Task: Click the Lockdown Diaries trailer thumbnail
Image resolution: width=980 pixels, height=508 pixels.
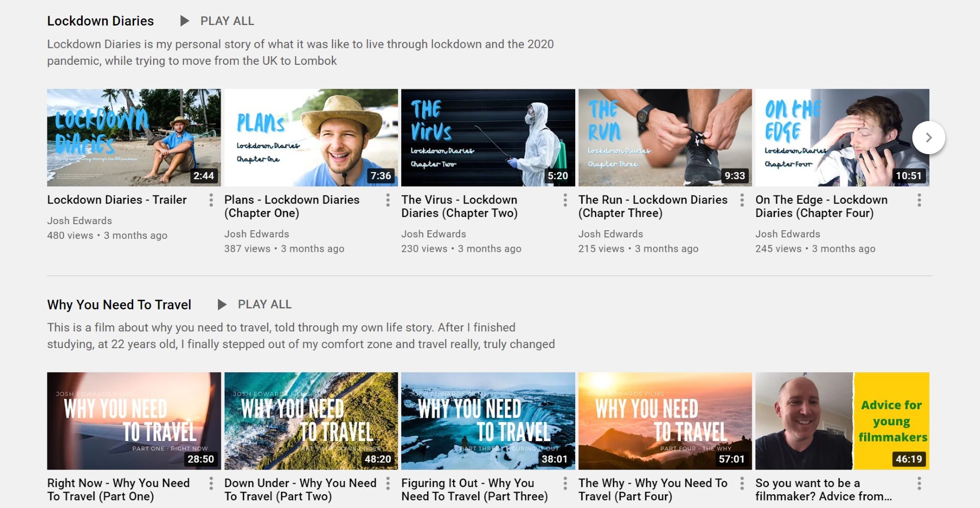Action: pyautogui.click(x=133, y=137)
